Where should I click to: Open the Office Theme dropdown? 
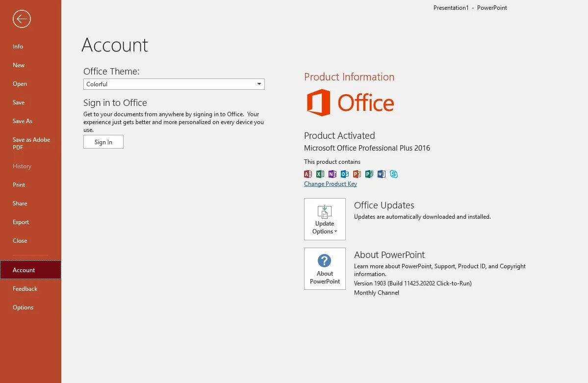coord(174,84)
